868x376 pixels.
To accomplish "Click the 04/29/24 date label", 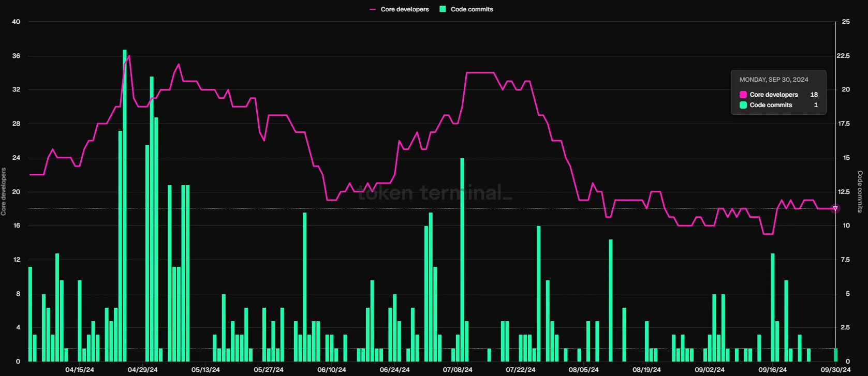I will point(142,370).
